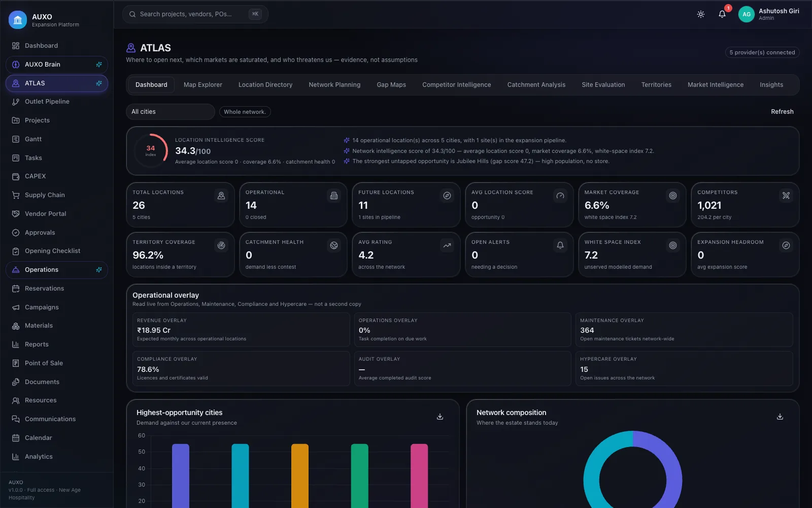812x508 pixels.
Task: Open the All cities dropdown
Action: click(171, 112)
